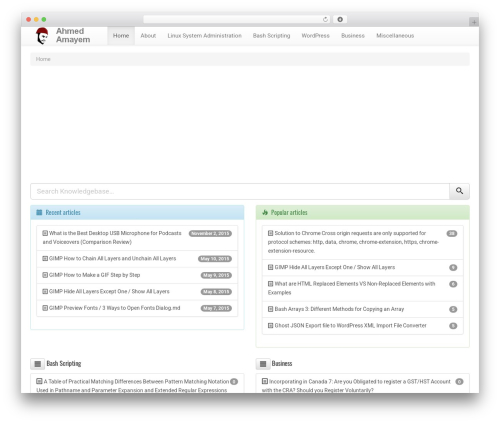The image size is (500, 423).
Task: Click the May 7, 2015 date badge
Action: click(x=216, y=308)
